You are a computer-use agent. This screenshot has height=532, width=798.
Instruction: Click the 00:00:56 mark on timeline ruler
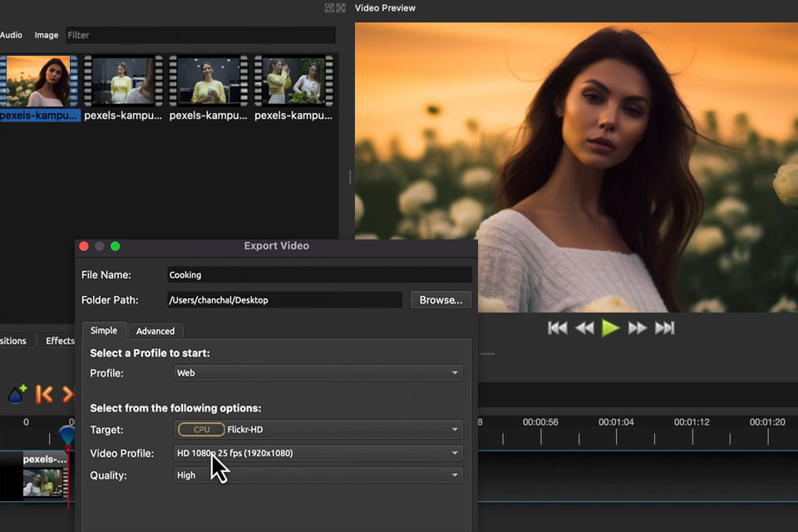(x=540, y=422)
